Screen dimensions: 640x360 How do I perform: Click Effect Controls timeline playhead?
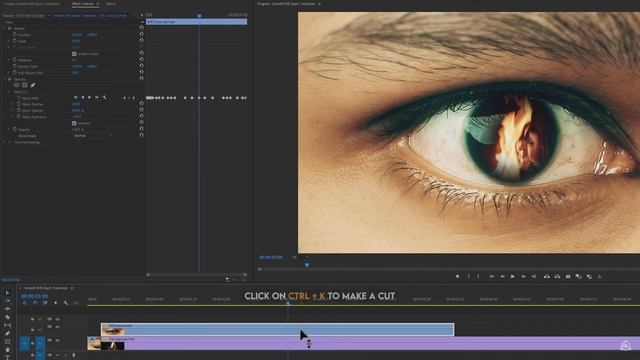[x=199, y=16]
